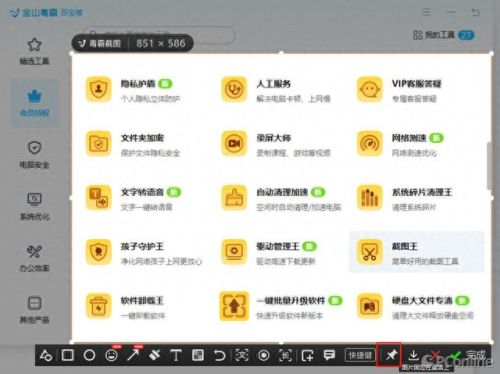Image resolution: width=500 pixels, height=374 pixels.
Task: Select the highlighter pen tool
Action: 154,355
